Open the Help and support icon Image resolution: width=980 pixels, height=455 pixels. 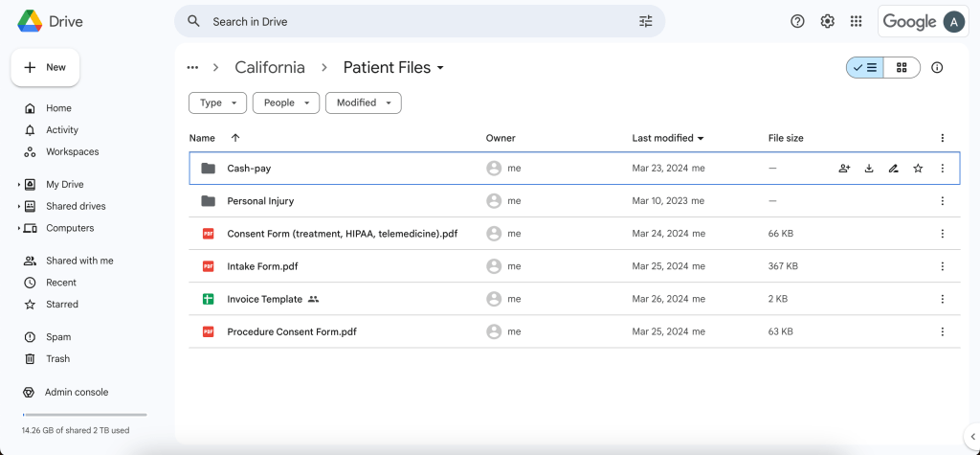(797, 21)
